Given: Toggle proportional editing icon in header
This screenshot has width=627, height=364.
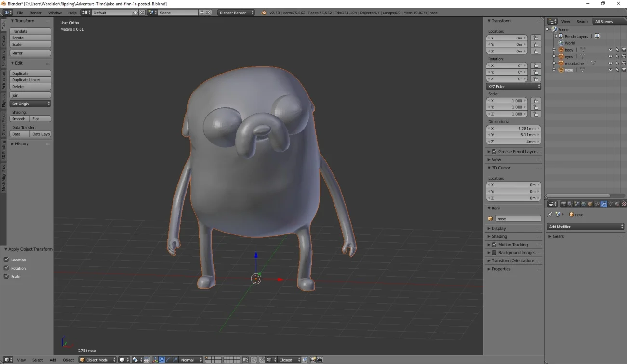Looking at the screenshot, I should [x=254, y=360].
